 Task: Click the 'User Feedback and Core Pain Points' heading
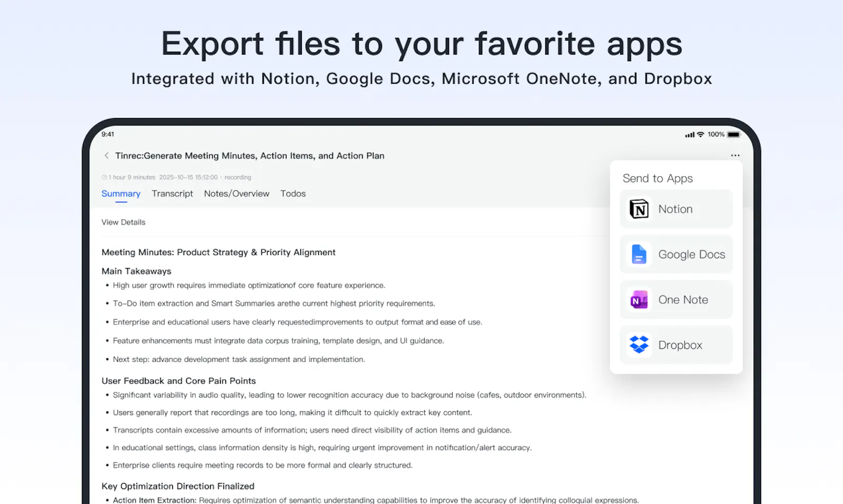pyautogui.click(x=179, y=381)
